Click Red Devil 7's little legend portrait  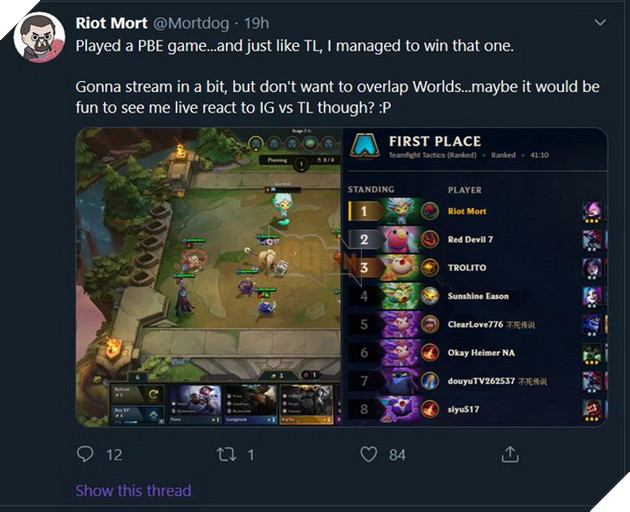[x=401, y=240]
